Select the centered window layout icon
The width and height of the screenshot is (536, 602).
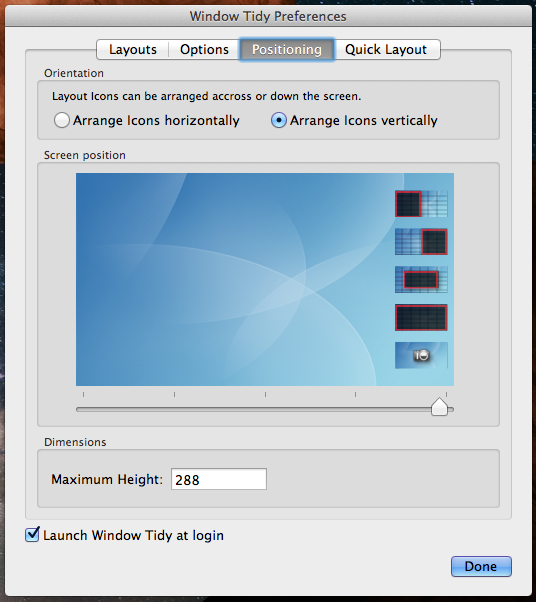[421, 280]
